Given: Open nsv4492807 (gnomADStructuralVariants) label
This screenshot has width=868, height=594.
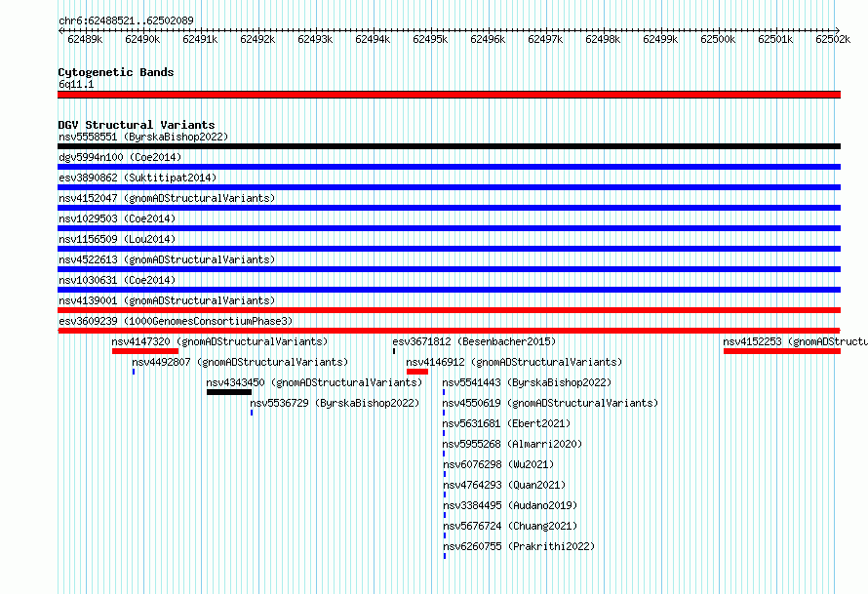Looking at the screenshot, I should pos(240,362).
